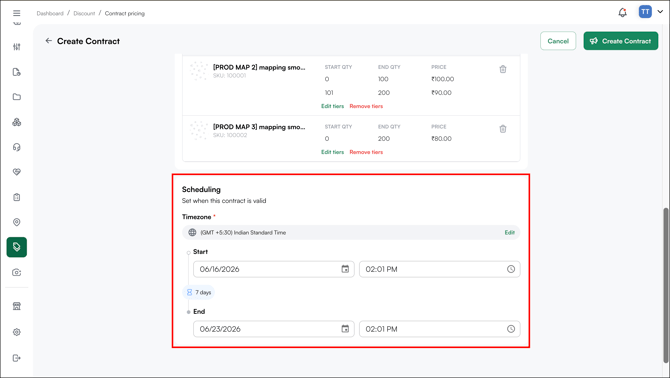Delete the PROD MAP 2 product row

(503, 69)
